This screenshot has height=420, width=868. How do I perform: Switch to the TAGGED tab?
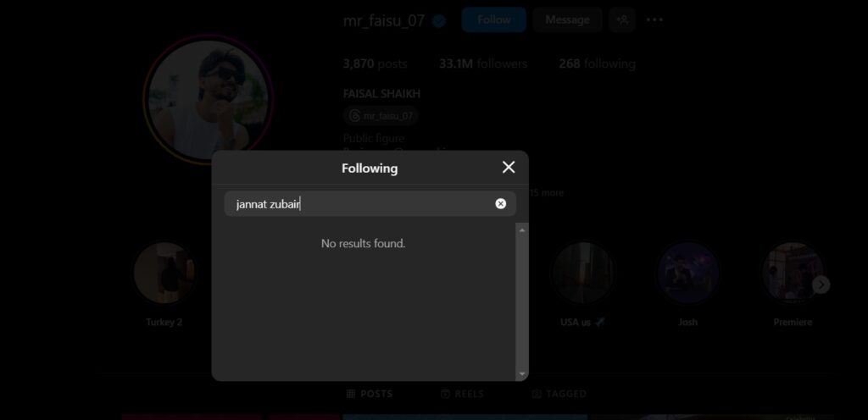click(559, 394)
